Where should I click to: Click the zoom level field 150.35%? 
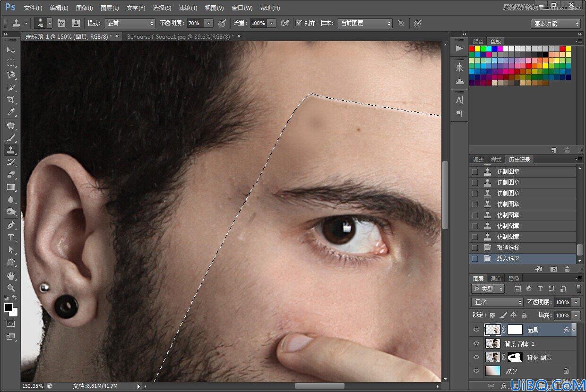[x=33, y=386]
